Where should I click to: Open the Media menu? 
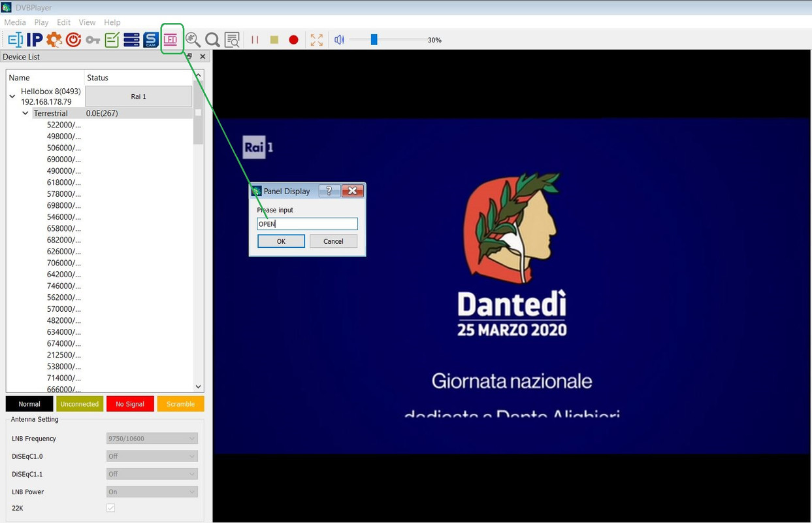(x=15, y=22)
